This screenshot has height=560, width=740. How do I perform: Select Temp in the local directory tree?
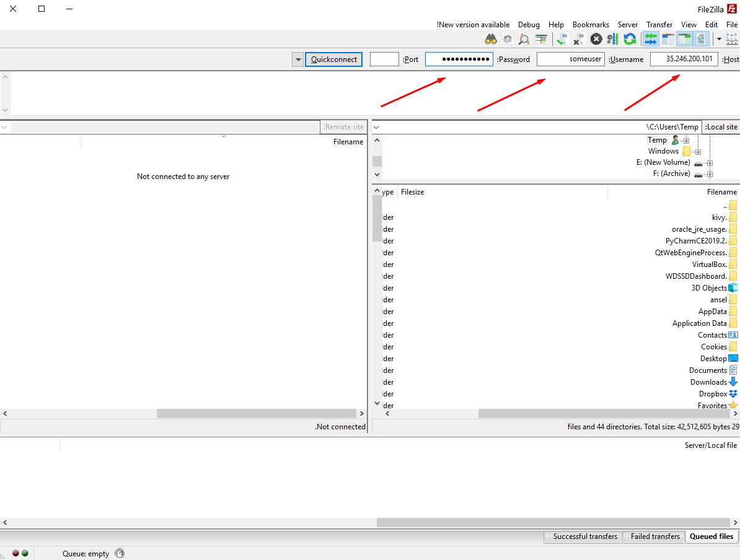point(657,140)
